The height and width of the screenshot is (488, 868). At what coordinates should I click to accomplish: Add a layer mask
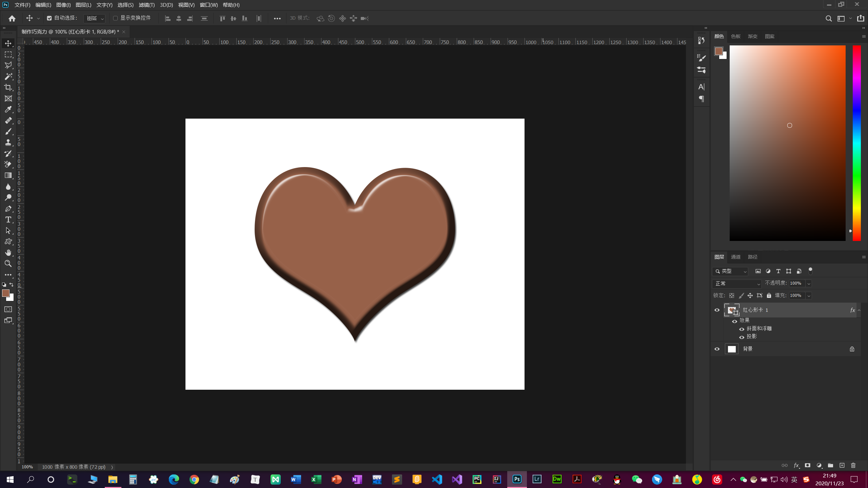pyautogui.click(x=808, y=465)
